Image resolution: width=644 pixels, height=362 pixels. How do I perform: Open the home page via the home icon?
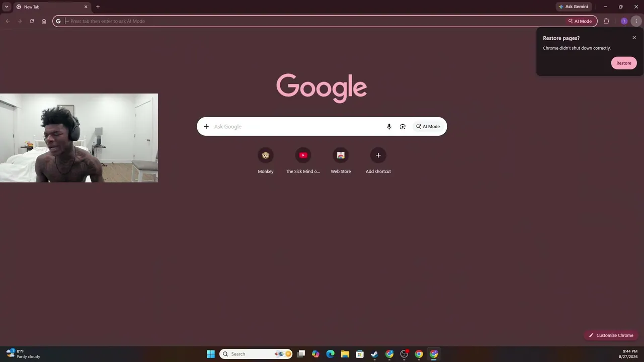pos(44,21)
